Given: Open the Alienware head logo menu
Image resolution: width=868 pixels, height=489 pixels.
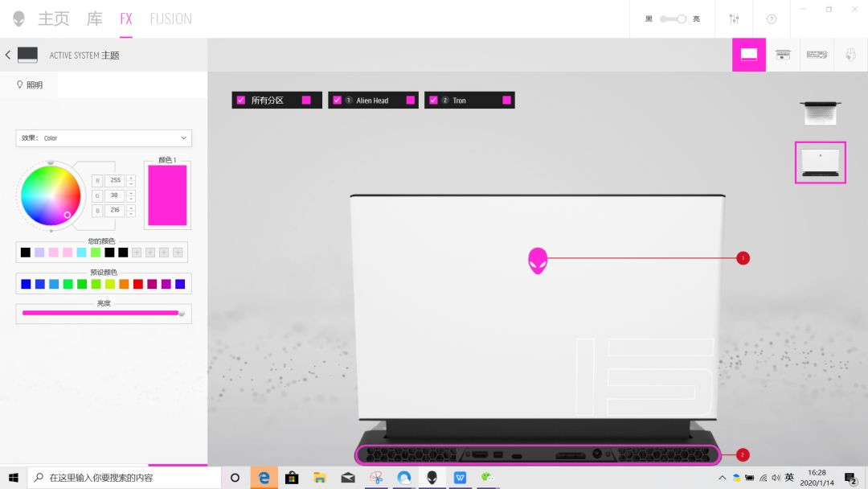Looking at the screenshot, I should [x=18, y=18].
